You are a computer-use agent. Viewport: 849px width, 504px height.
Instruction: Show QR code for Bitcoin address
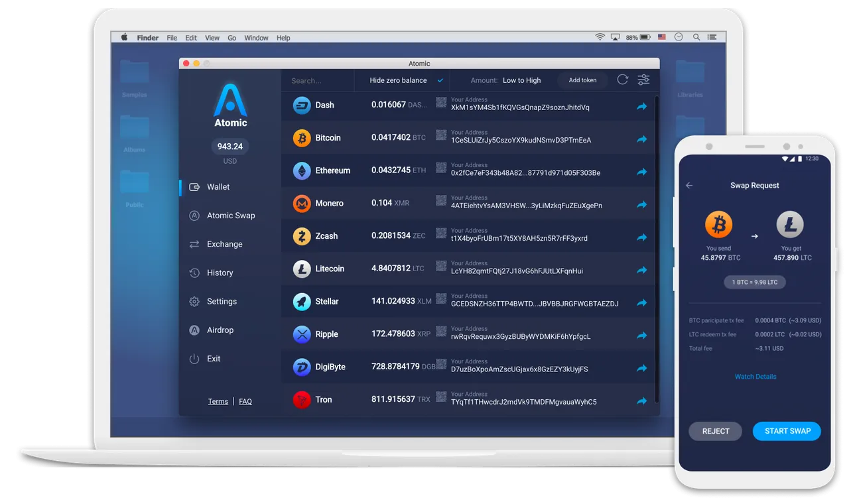(441, 135)
